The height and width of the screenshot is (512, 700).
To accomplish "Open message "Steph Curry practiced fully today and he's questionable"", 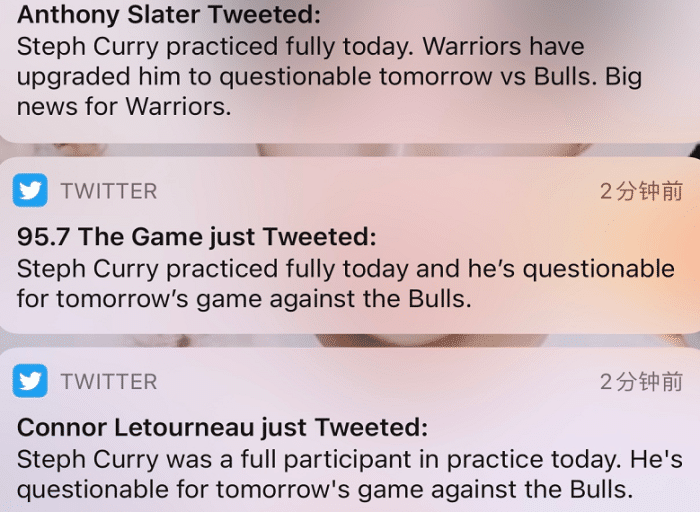I will click(346, 268).
